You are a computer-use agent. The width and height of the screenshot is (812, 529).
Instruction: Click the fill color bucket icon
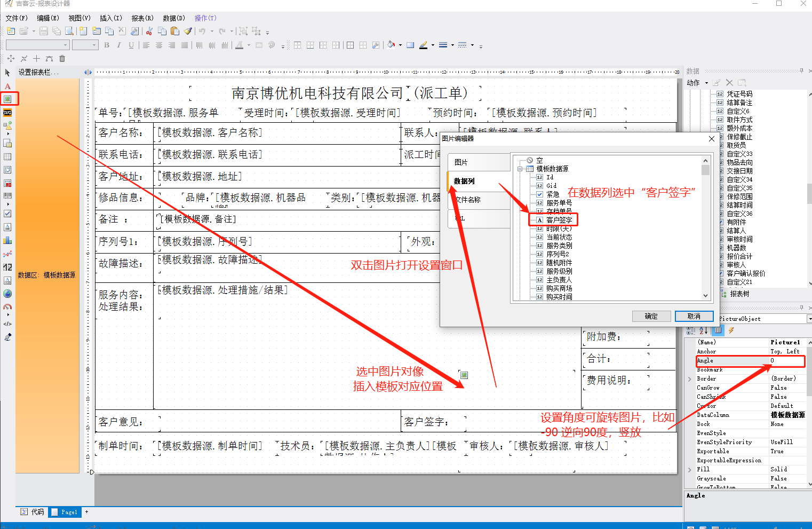(x=391, y=45)
